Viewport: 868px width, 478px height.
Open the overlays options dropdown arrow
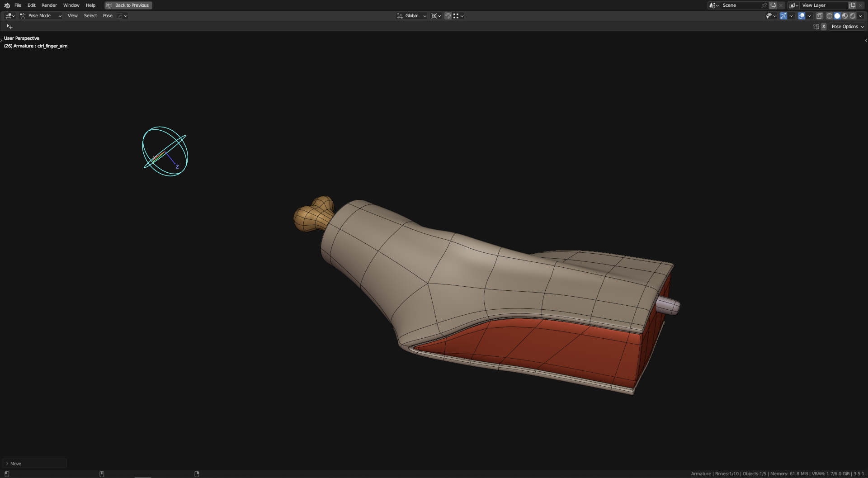coord(809,16)
